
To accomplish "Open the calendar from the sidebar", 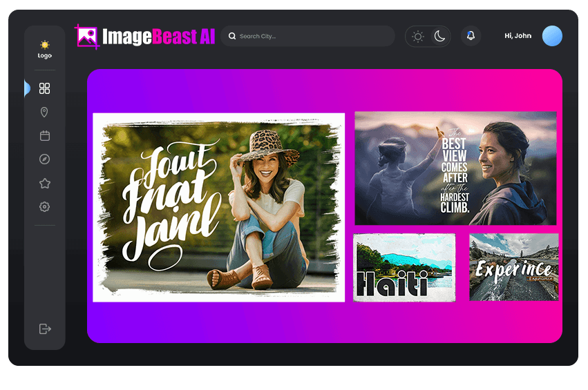I will point(45,136).
